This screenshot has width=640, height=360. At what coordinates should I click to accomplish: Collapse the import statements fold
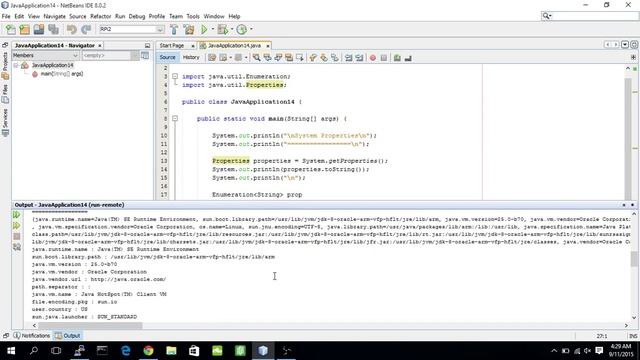[175, 76]
